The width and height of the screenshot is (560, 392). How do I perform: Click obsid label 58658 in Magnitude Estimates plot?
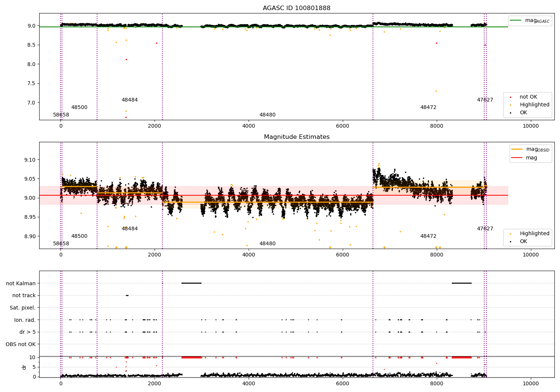click(61, 244)
